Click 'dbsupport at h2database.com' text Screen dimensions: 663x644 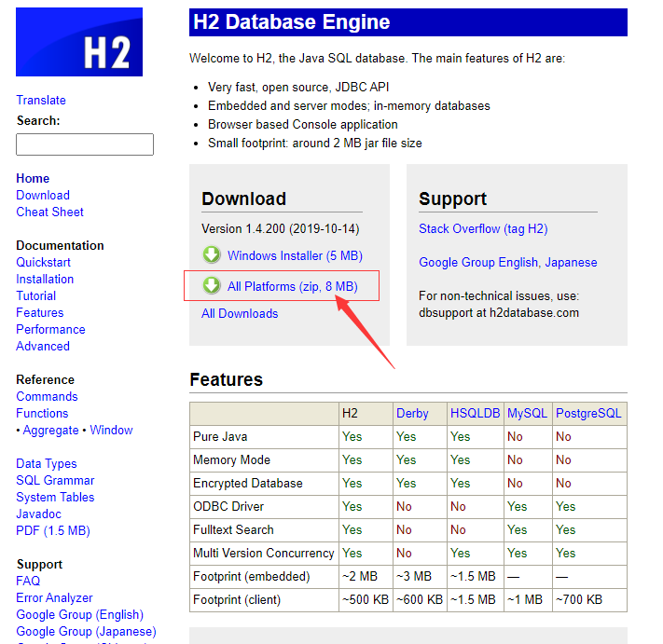point(499,313)
